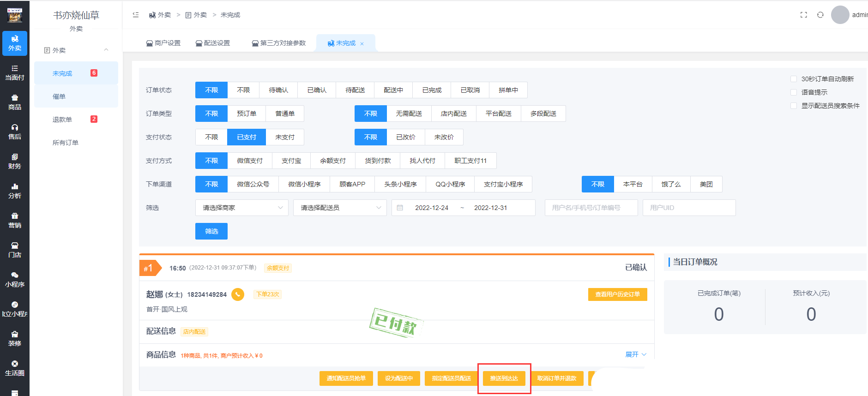Check 显示配送员搜索条件 option
The height and width of the screenshot is (396, 868).
pos(794,106)
